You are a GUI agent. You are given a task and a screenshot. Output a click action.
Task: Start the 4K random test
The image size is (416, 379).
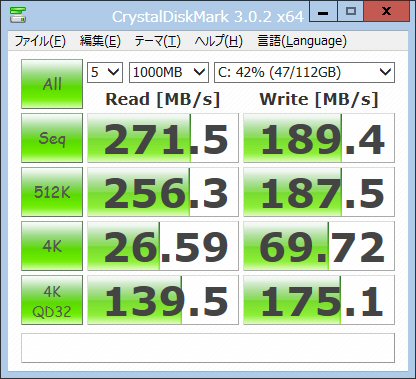[x=52, y=246]
